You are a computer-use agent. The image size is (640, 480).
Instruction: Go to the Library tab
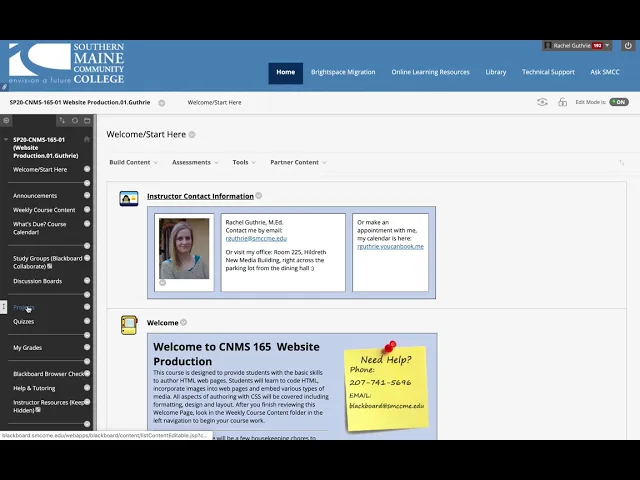[x=496, y=72]
